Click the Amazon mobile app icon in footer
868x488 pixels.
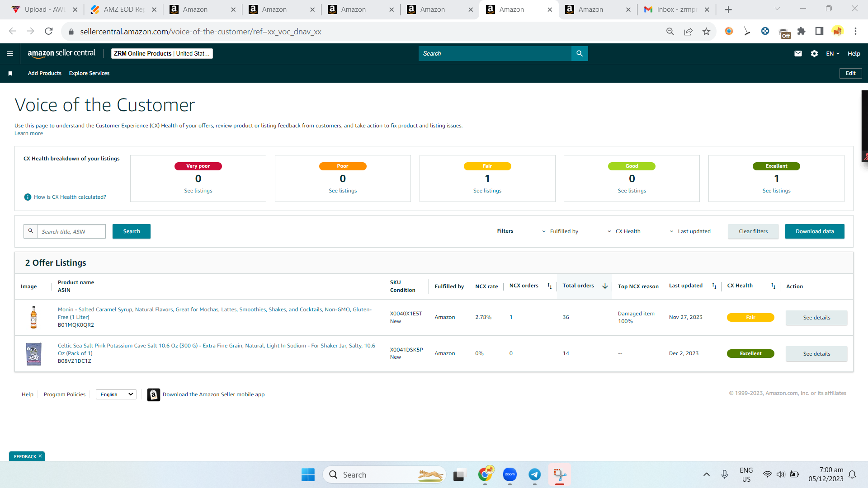coord(154,394)
